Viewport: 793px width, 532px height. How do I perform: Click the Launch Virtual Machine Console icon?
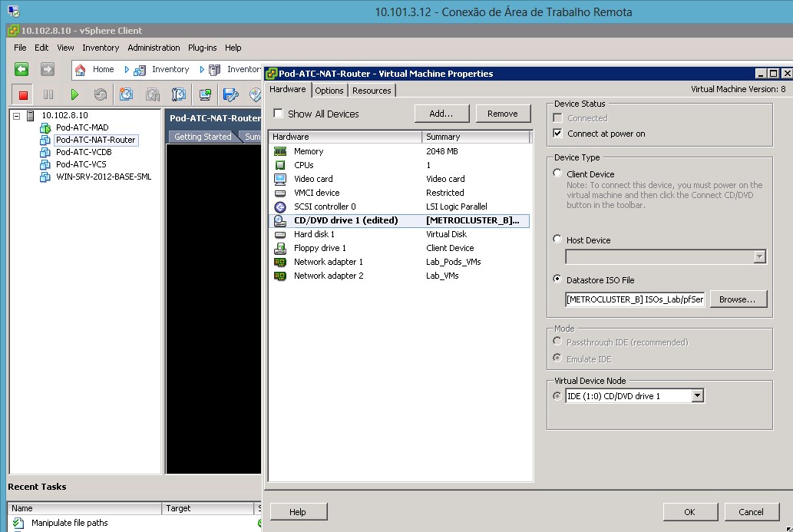tap(205, 94)
